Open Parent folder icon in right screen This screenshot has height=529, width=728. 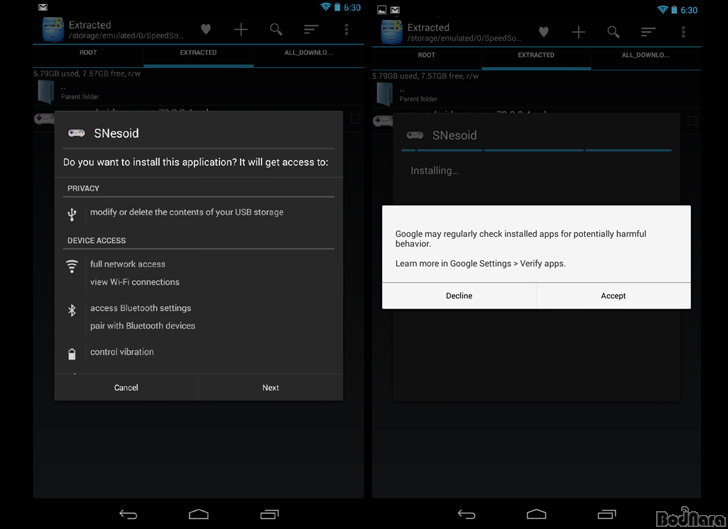click(384, 94)
